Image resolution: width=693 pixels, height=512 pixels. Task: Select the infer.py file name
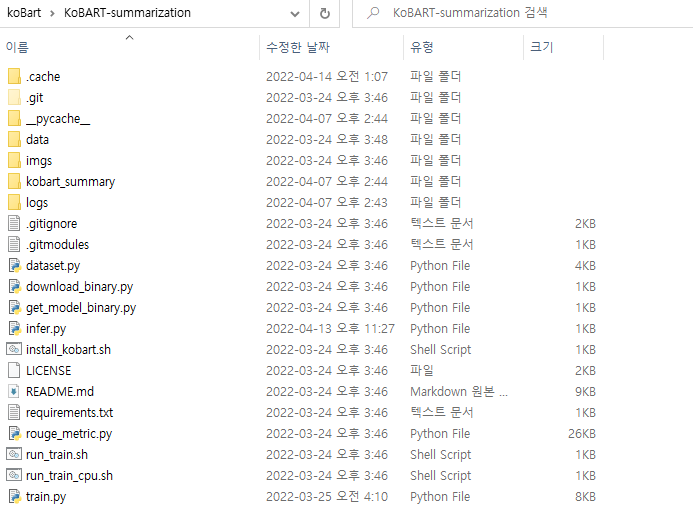(46, 329)
